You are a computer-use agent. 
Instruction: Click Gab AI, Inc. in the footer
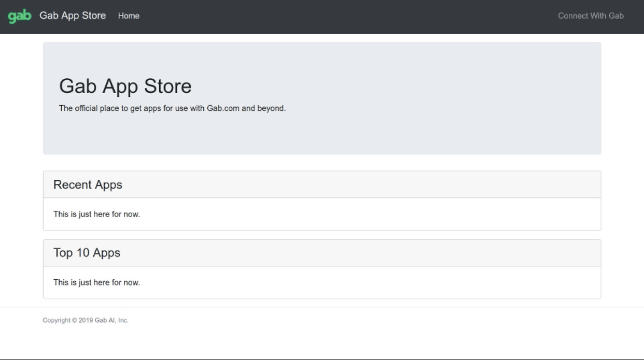point(111,320)
